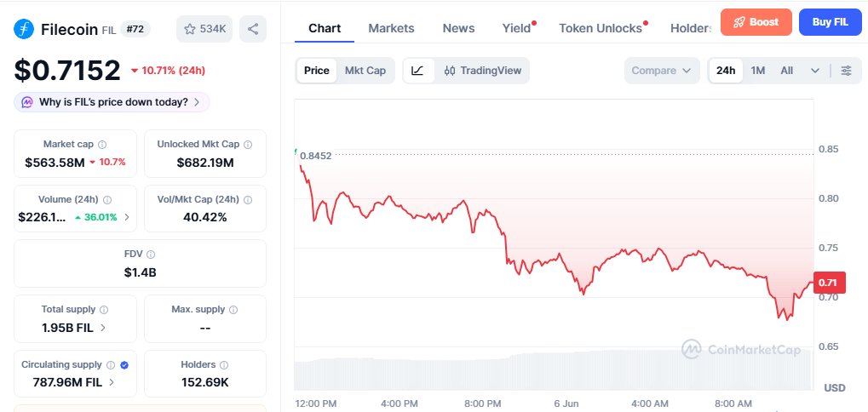
Task: Click the candlestick icon beside TradingView
Action: coord(450,71)
